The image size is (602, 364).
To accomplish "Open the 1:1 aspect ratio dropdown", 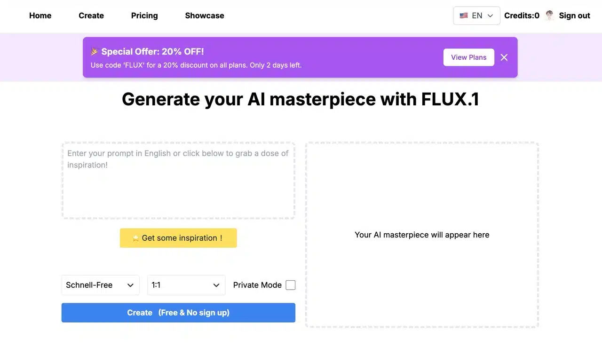I will (186, 285).
